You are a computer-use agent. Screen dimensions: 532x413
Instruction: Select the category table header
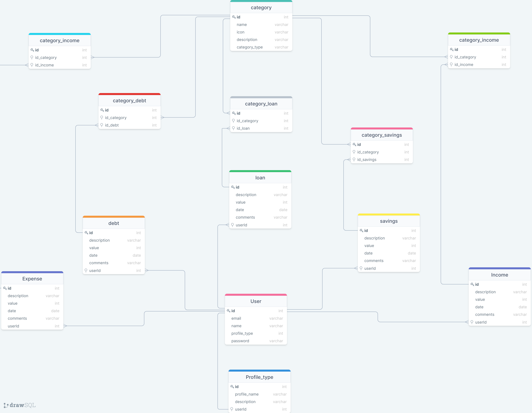(261, 8)
